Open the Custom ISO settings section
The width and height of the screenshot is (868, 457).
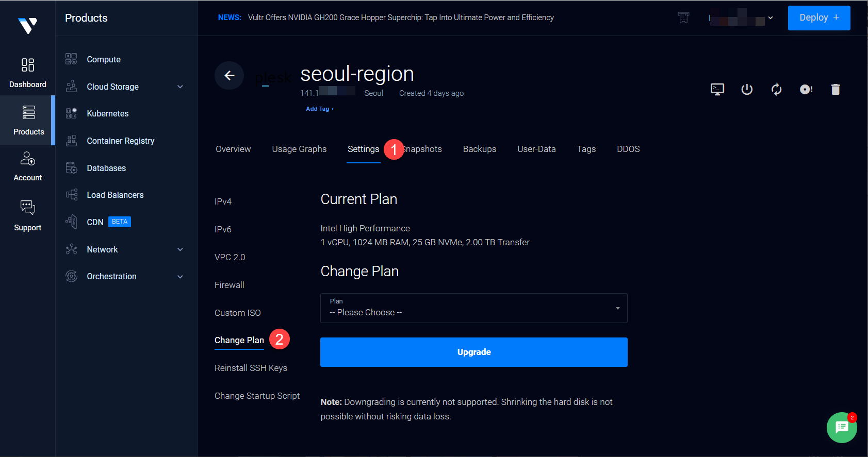[x=238, y=313]
